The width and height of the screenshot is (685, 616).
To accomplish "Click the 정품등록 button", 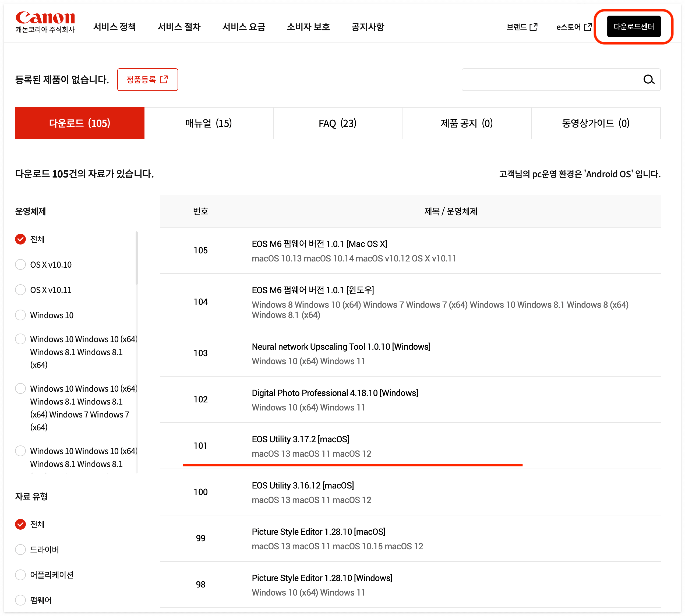I will pyautogui.click(x=147, y=80).
